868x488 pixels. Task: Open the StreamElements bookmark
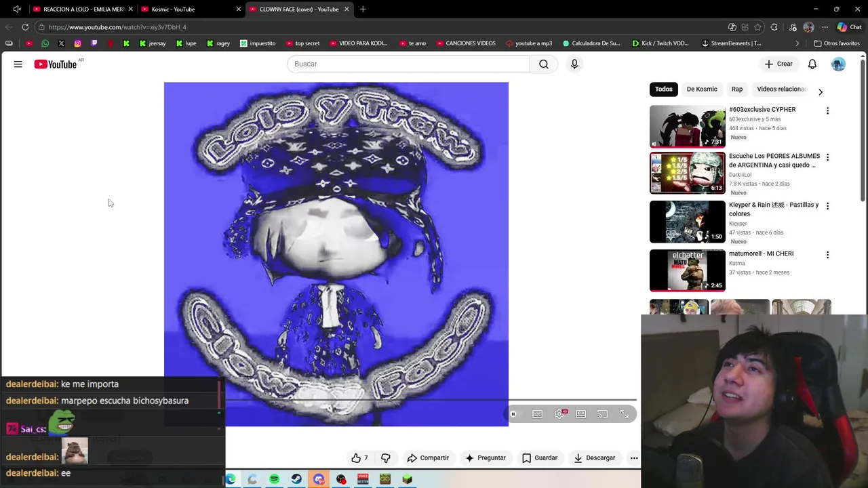tap(731, 43)
